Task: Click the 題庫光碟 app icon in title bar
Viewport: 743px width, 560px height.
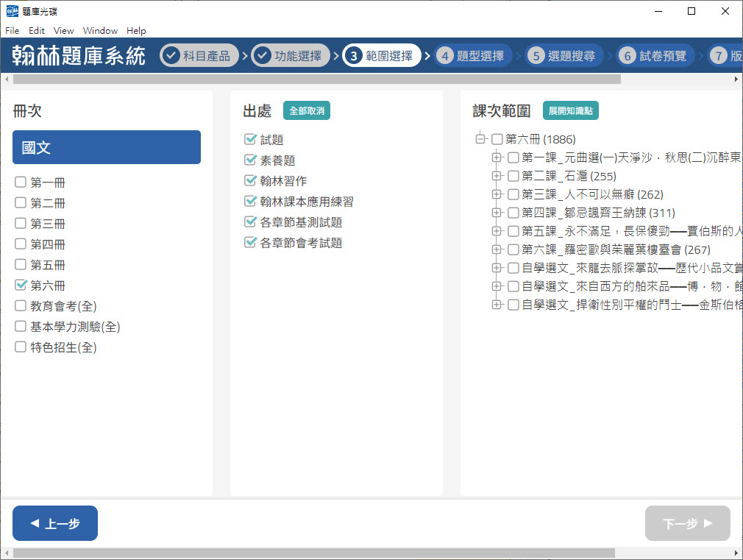Action: pyautogui.click(x=12, y=11)
